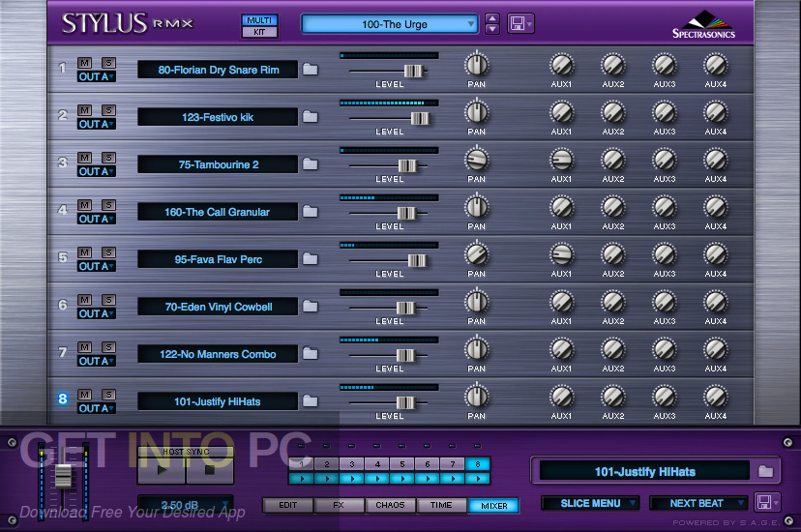Viewport: 801px width, 532px height.
Task: Click the PAN knob on part 5
Action: pyautogui.click(x=477, y=254)
